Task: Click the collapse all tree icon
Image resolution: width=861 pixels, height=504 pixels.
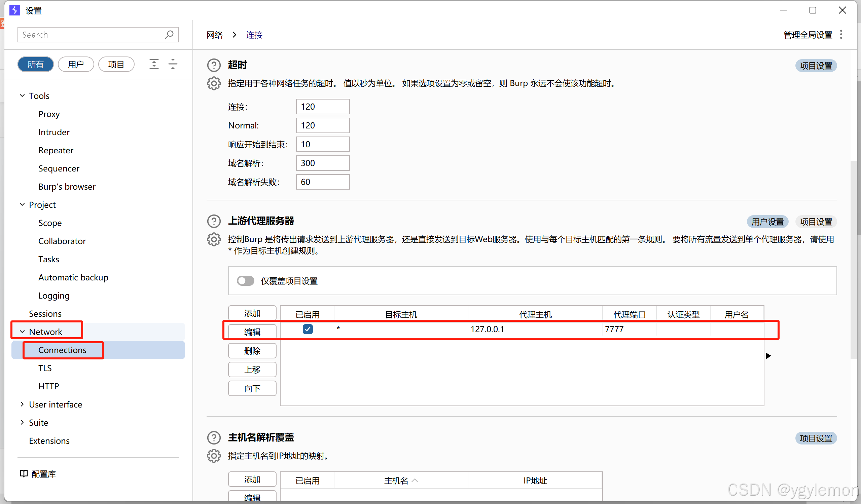Action: pos(173,64)
